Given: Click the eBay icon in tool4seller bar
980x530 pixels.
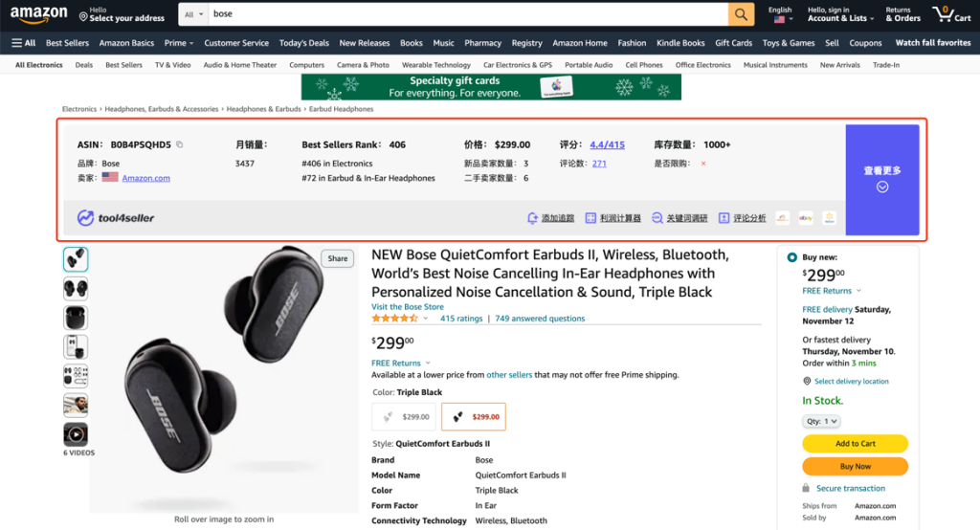Looking at the screenshot, I should pyautogui.click(x=805, y=218).
